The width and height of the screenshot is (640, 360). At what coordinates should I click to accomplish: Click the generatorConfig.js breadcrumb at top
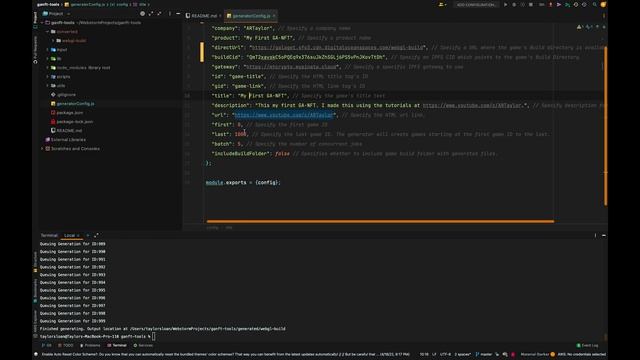coord(84,4)
